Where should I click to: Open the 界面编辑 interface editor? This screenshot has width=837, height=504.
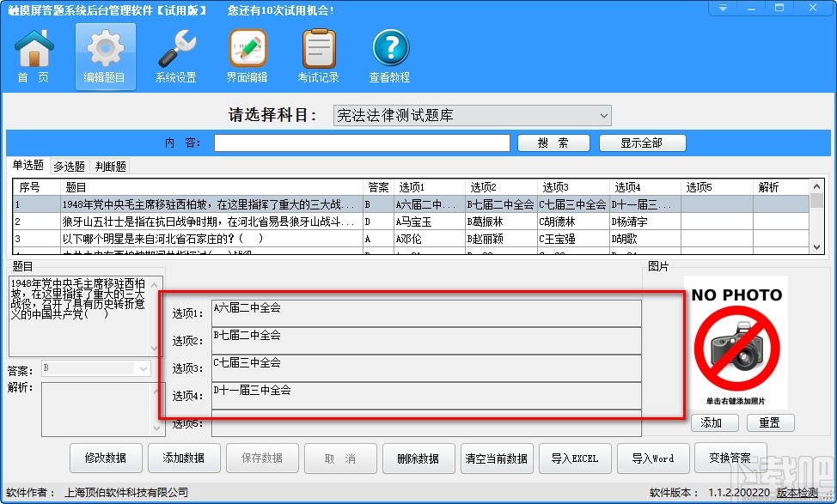pyautogui.click(x=247, y=54)
